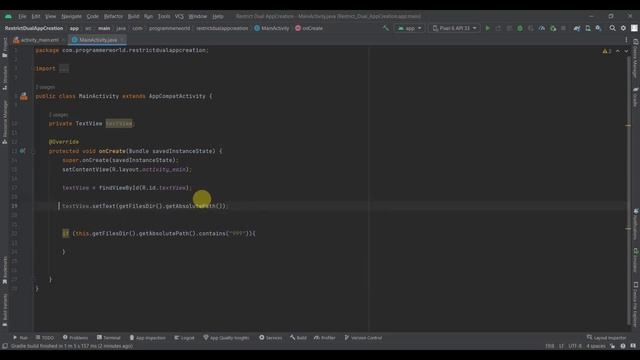Expand the collapsed import statements
Viewport: 640px width, 360px height.
pos(64,69)
